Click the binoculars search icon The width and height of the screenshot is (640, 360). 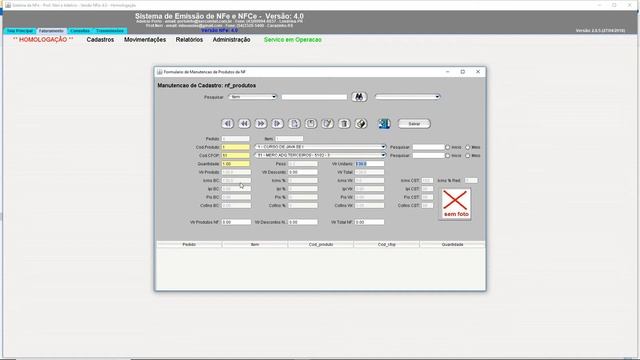click(x=359, y=97)
